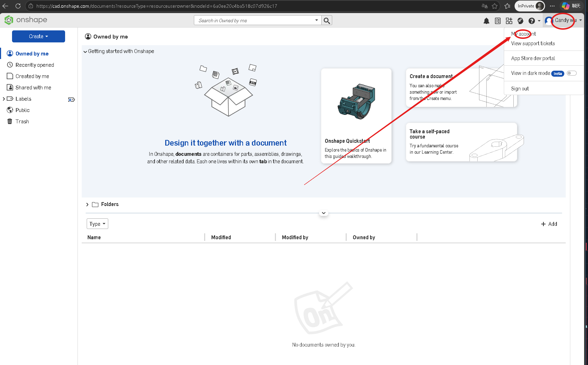Open the Type filter dropdown

pos(97,224)
